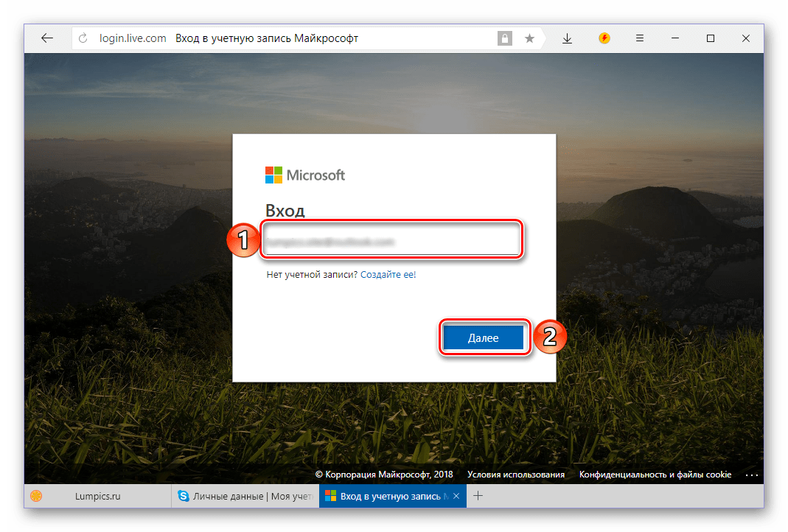Image resolution: width=788 pixels, height=532 pixels.
Task: Open the browser hamburger menu
Action: (640, 38)
